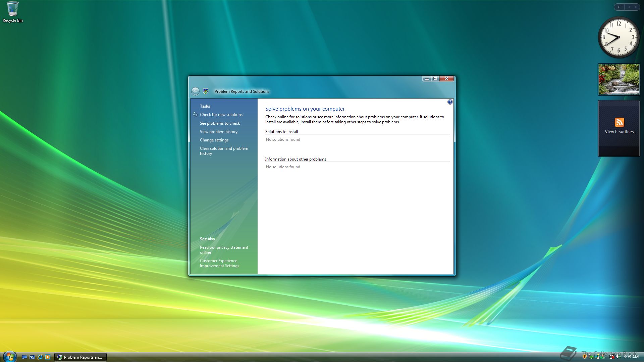This screenshot has height=362, width=644.
Task: Open the Recycle Bin desktop icon
Action: tap(12, 12)
